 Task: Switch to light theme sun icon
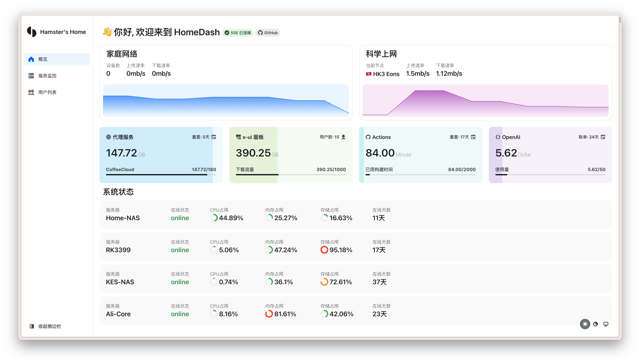click(x=585, y=324)
